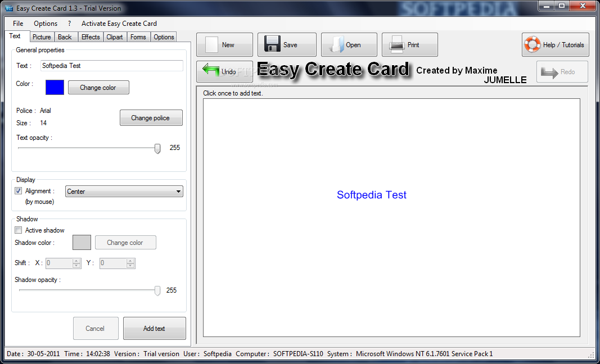Switch to the Options tab in the panel

click(164, 37)
